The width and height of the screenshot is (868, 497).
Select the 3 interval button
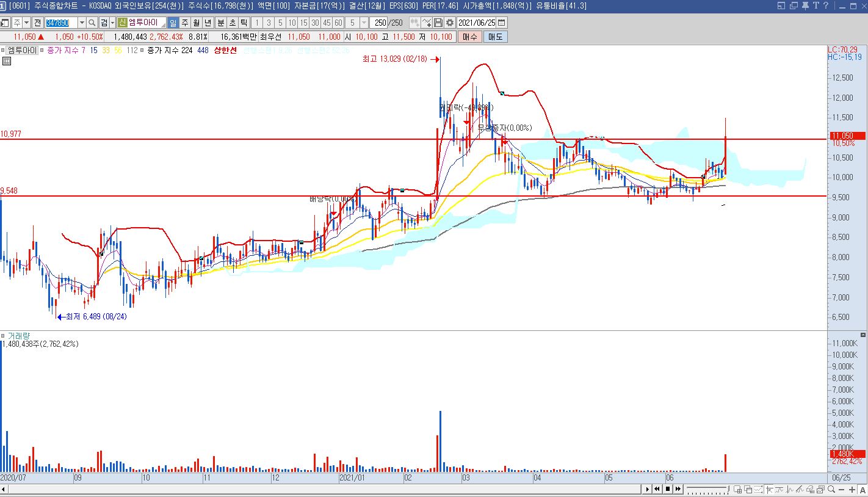pos(269,23)
